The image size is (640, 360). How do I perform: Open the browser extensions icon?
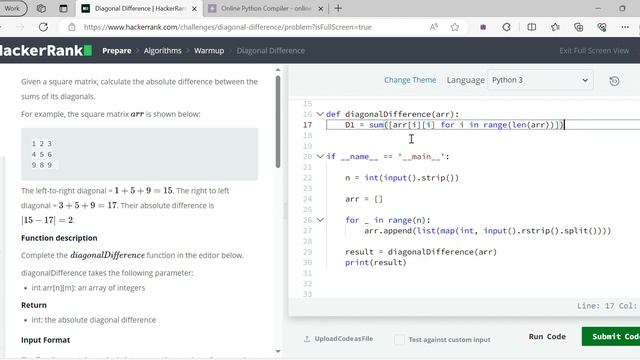tap(507, 27)
